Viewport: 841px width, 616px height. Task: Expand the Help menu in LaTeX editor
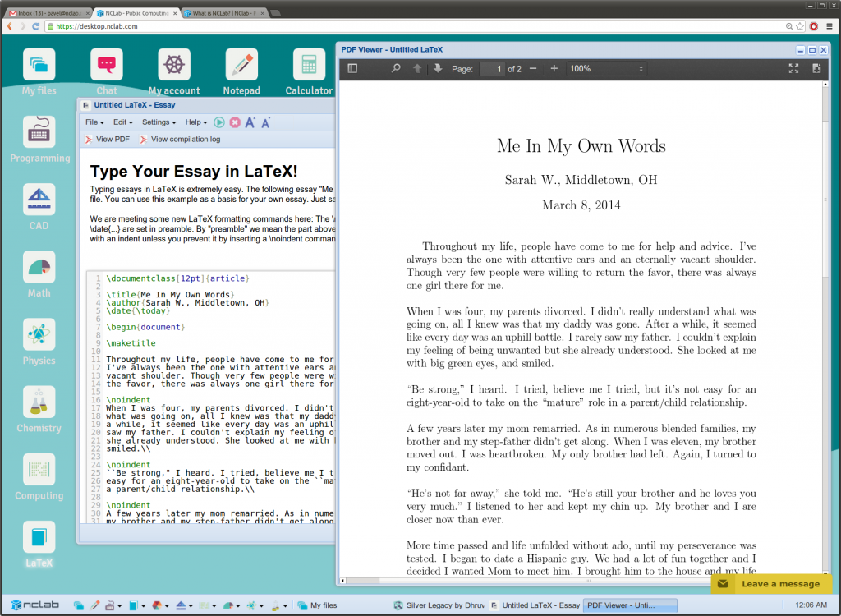[195, 122]
